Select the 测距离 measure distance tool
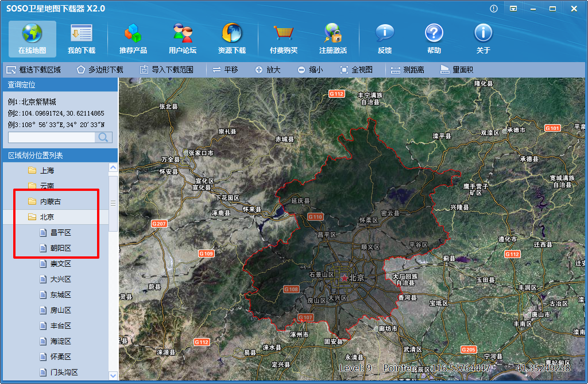Viewport: 588px width, 384px height. tap(407, 70)
